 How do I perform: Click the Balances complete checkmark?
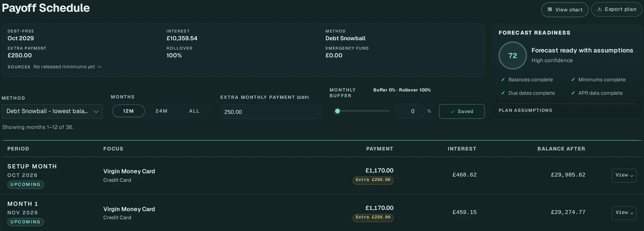[x=503, y=80]
